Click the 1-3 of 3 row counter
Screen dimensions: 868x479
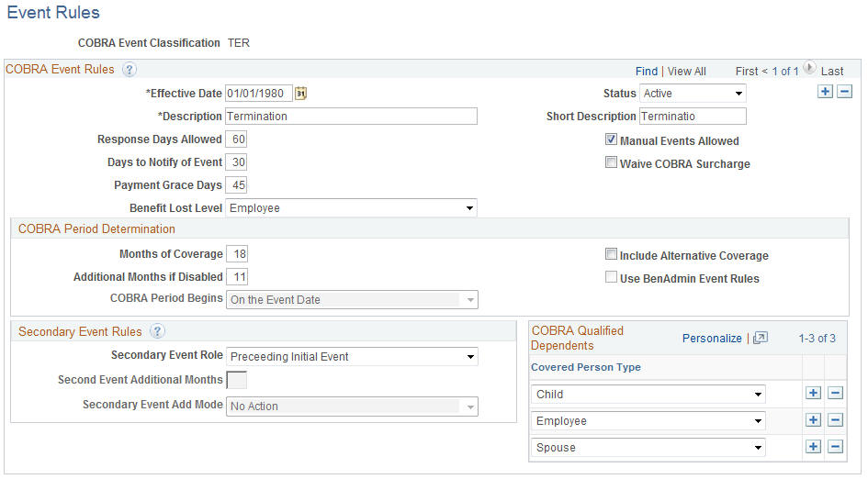817,339
